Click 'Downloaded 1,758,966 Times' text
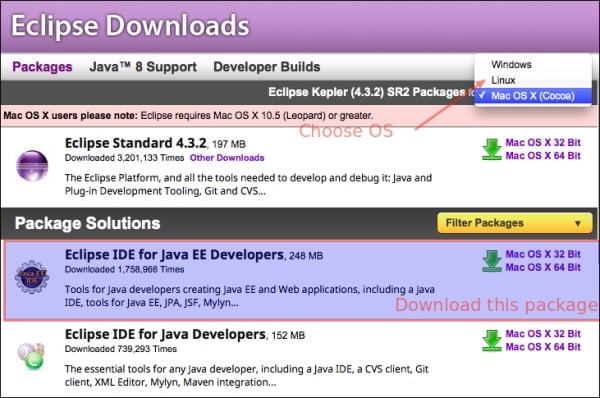The width and height of the screenshot is (600, 398). click(124, 269)
